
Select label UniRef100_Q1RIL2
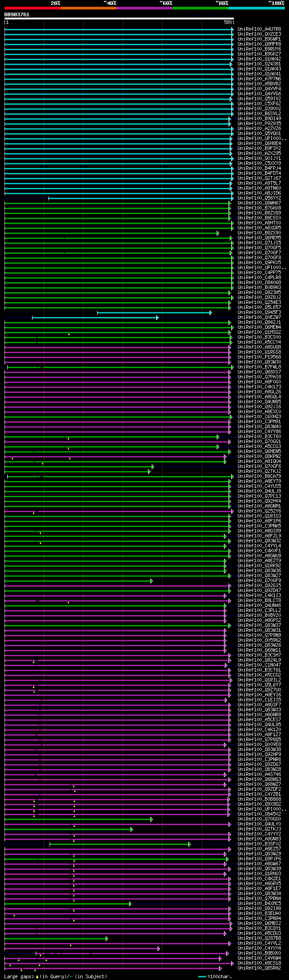[259, 680]
